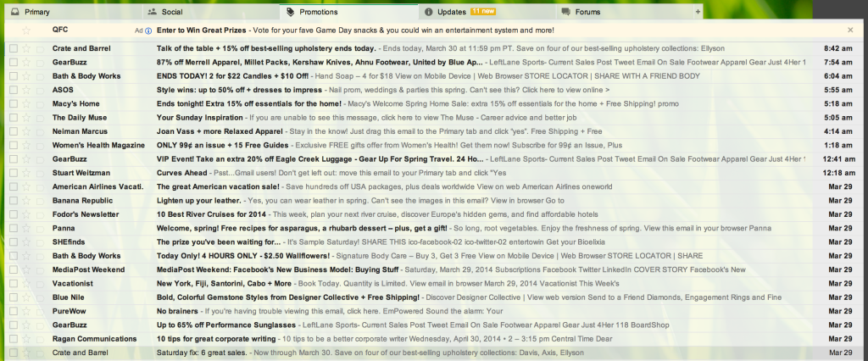Dismiss the QFC ad
The width and height of the screenshot is (868, 361).
pyautogui.click(x=850, y=30)
